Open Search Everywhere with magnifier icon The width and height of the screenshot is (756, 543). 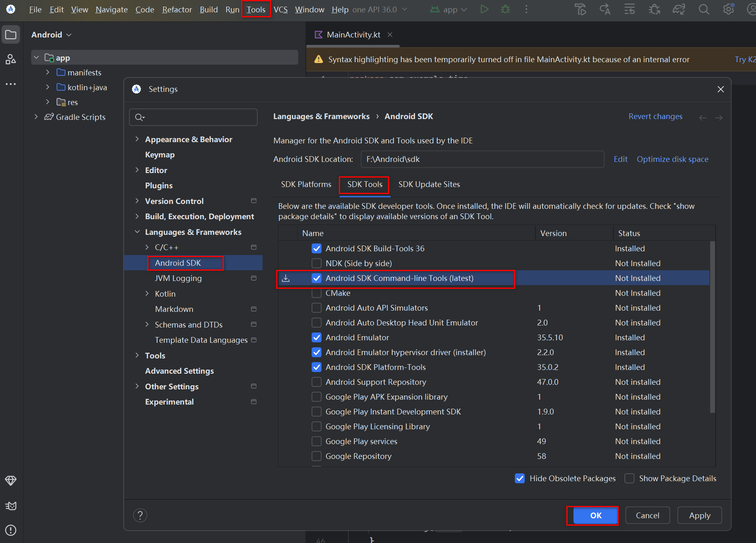click(704, 9)
